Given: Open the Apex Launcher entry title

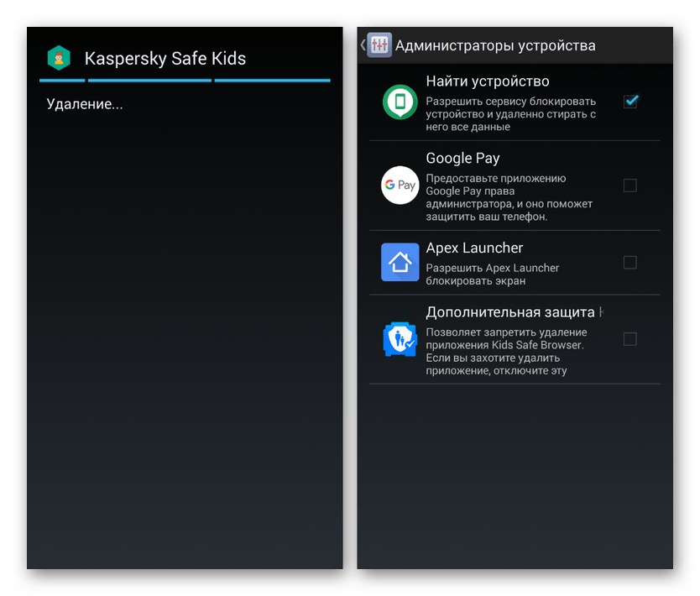Looking at the screenshot, I should (474, 248).
